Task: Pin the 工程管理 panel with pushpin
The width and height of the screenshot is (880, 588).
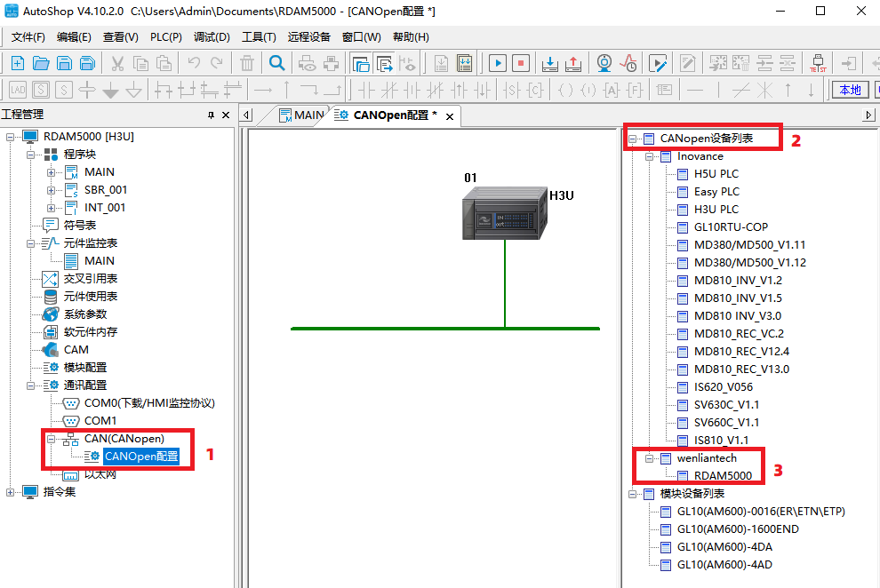Action: tap(211, 115)
